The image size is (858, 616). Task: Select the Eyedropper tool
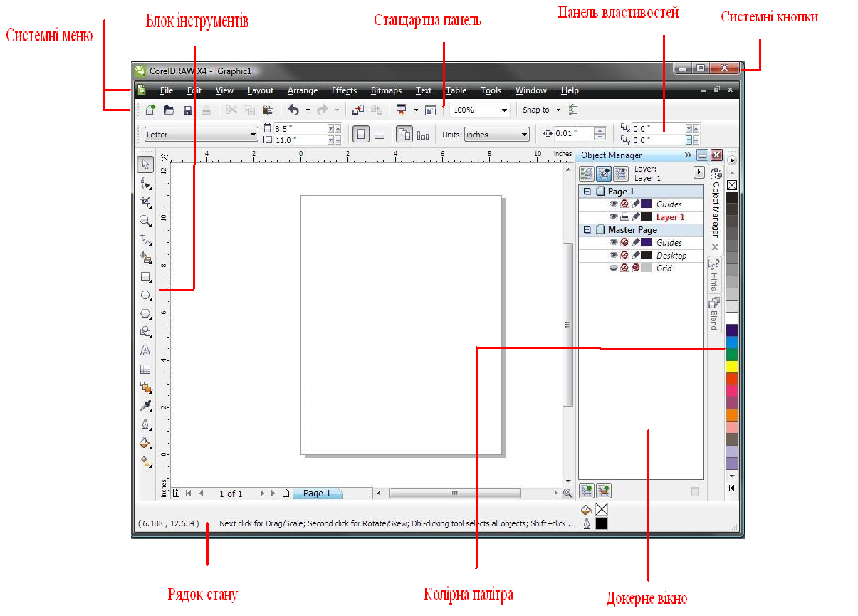click(145, 406)
